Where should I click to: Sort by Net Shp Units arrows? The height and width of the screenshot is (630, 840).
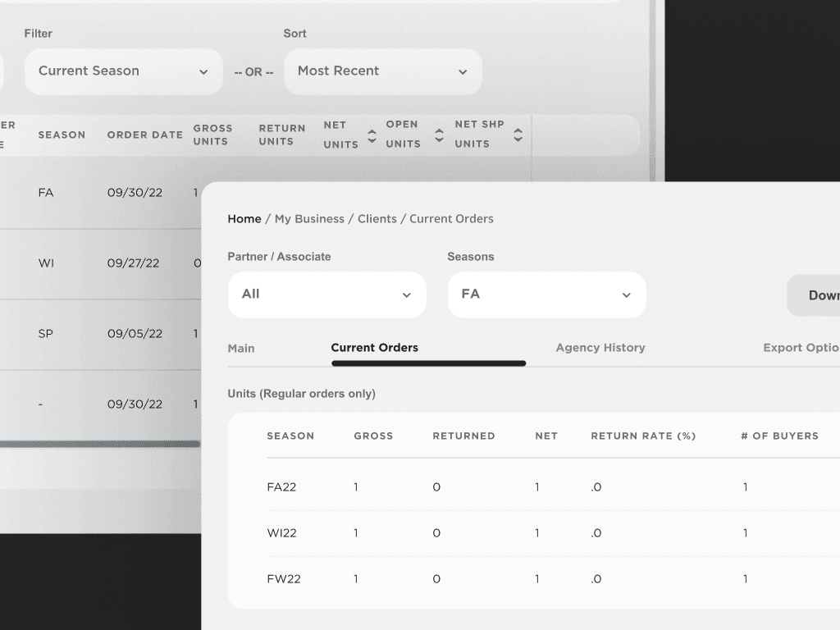tap(518, 135)
